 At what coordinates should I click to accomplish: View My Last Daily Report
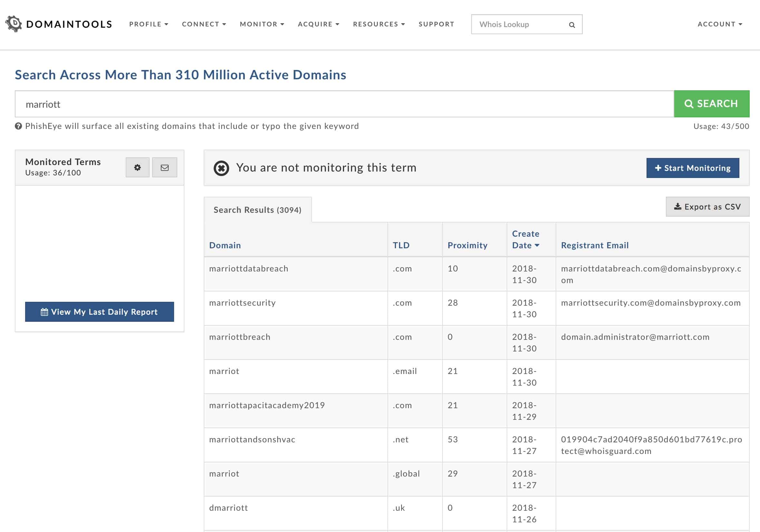[99, 312]
